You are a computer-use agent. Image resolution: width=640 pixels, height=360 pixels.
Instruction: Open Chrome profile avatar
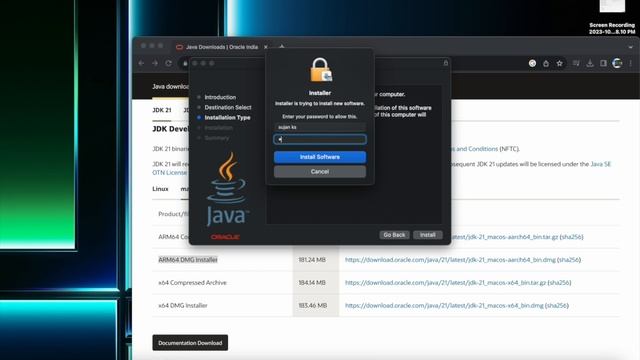pyautogui.click(x=617, y=63)
